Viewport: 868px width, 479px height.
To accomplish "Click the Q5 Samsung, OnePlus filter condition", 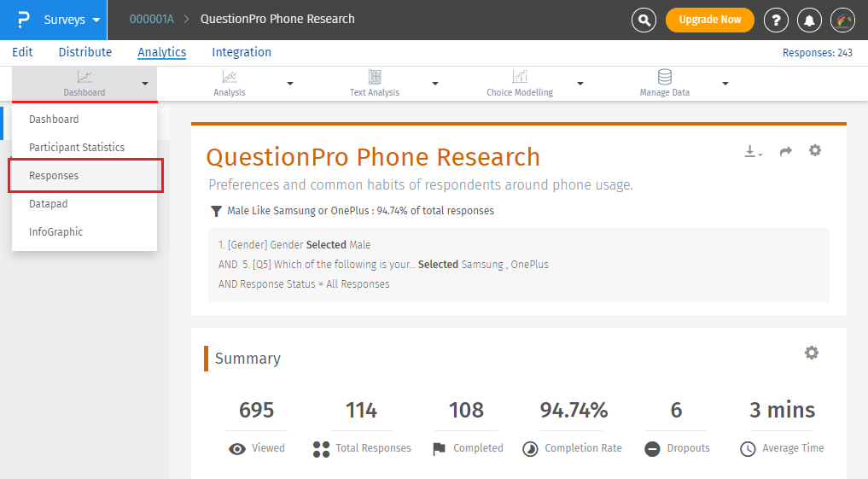I will coord(383,265).
